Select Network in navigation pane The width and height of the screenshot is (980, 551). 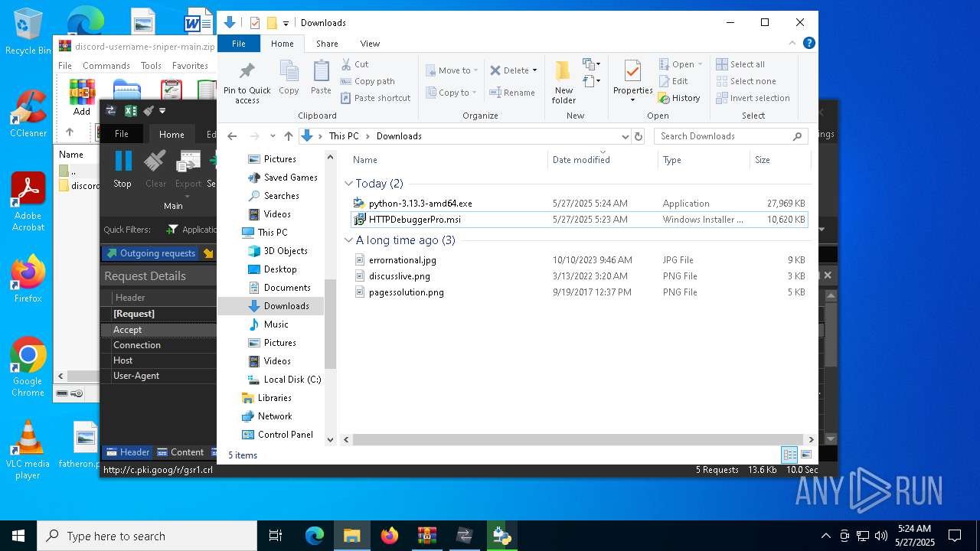pos(267,416)
